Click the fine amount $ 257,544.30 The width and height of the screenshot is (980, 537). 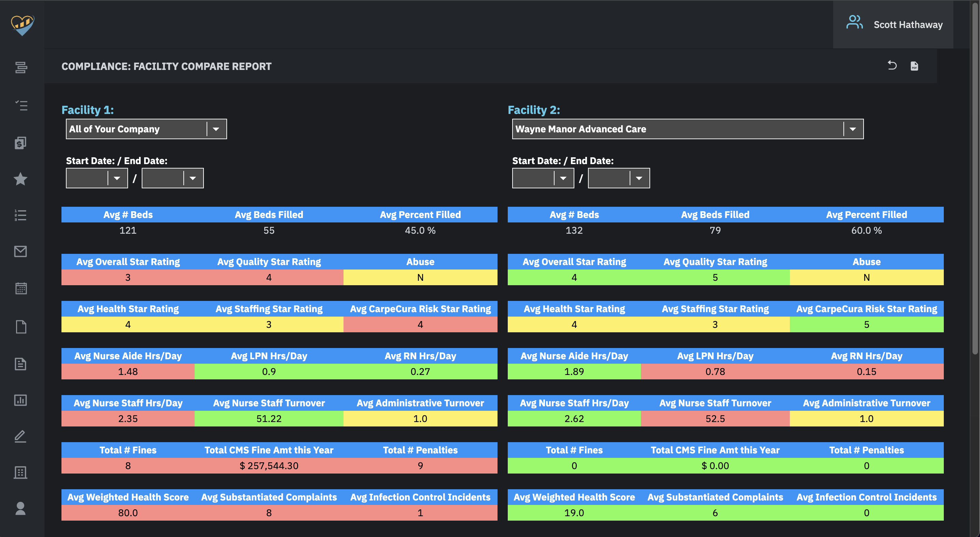(269, 466)
